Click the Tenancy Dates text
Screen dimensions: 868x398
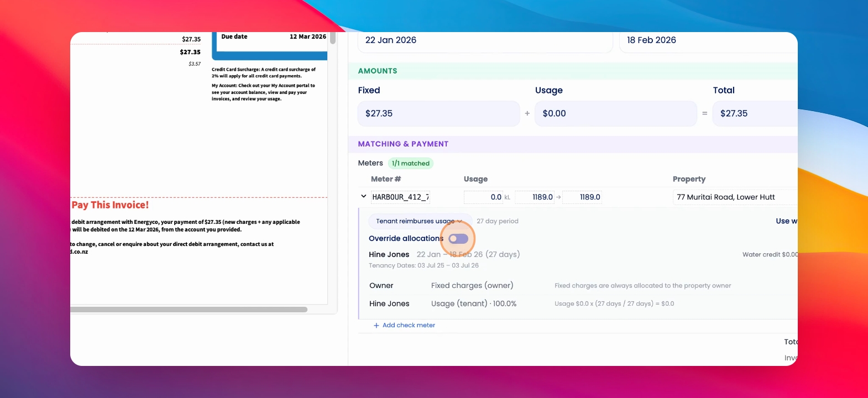pyautogui.click(x=424, y=266)
